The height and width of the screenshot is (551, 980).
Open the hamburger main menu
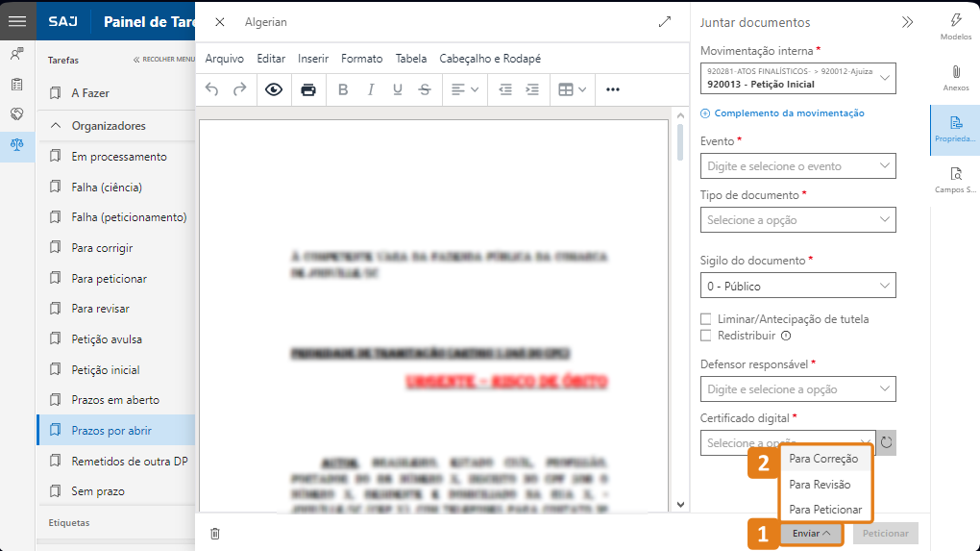pyautogui.click(x=17, y=21)
